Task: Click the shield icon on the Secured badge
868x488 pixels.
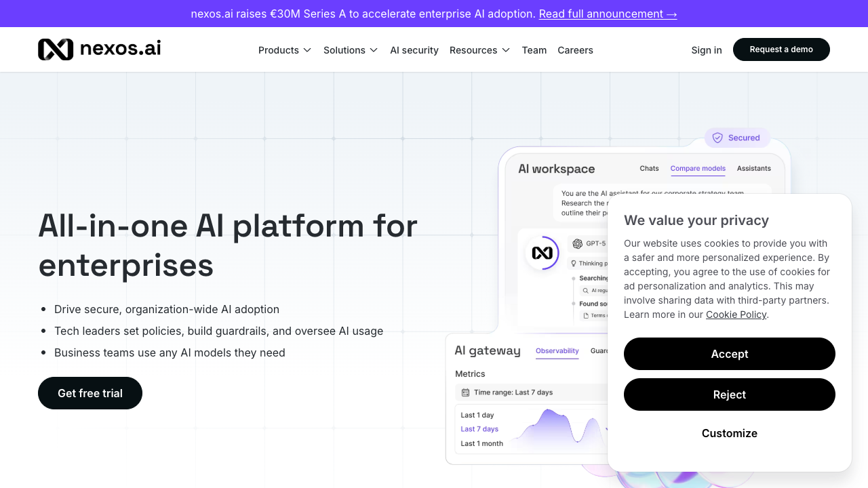Action: coord(717,138)
